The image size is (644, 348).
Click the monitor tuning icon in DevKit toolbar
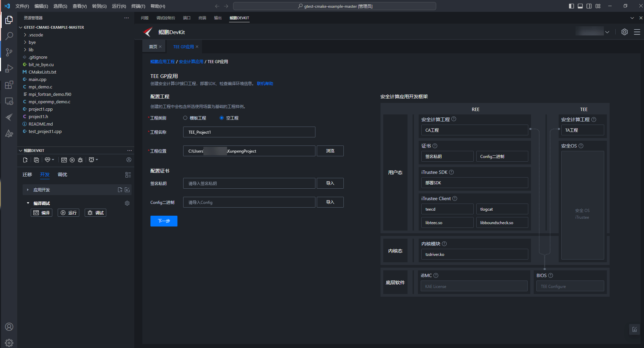click(91, 160)
